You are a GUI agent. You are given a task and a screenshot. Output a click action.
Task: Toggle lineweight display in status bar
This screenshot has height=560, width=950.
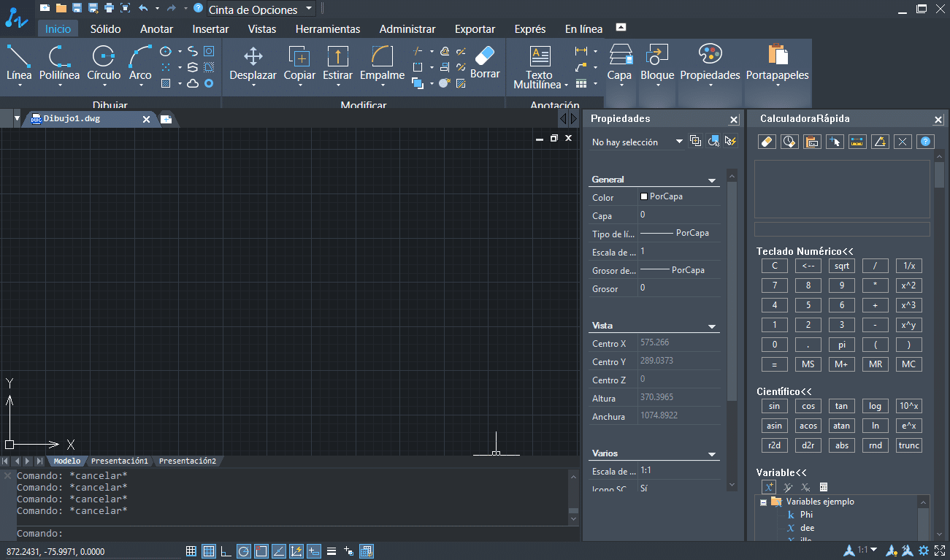[332, 551]
